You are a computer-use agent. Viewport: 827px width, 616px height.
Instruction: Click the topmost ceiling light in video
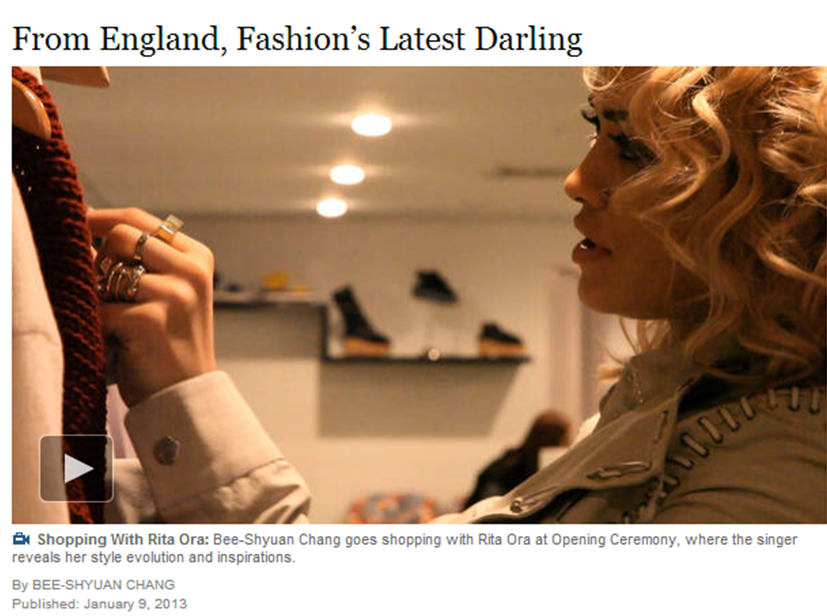(371, 125)
